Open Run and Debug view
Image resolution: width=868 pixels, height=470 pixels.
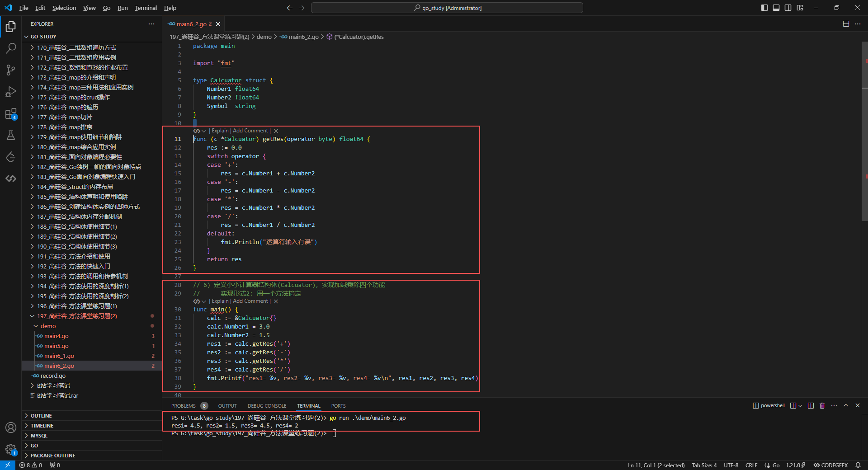(11, 92)
